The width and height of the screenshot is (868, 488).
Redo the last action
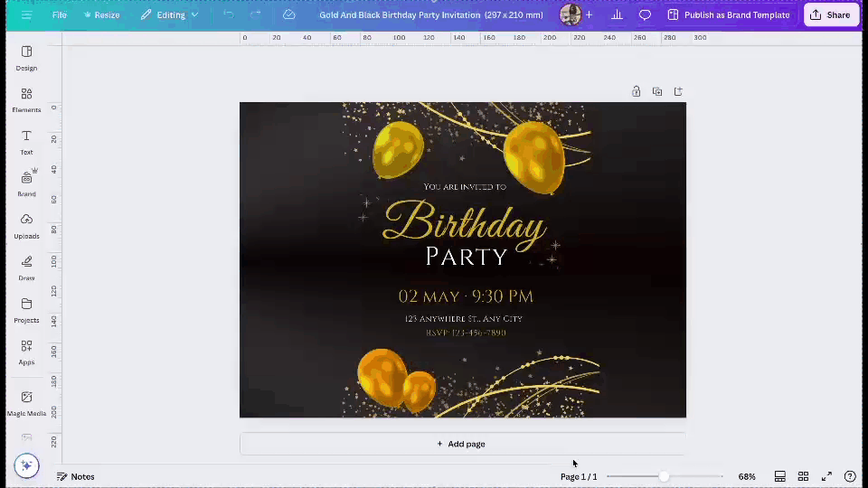[x=255, y=15]
